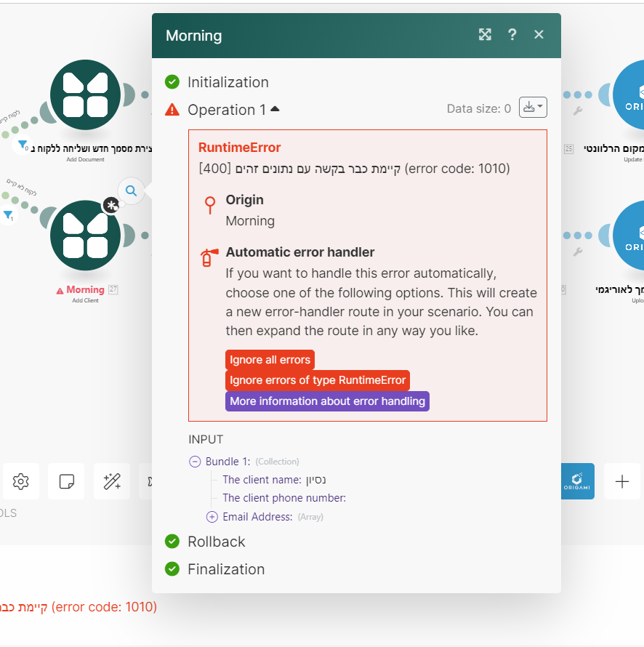
Task: Open scenario settings gear
Action: coord(20,481)
